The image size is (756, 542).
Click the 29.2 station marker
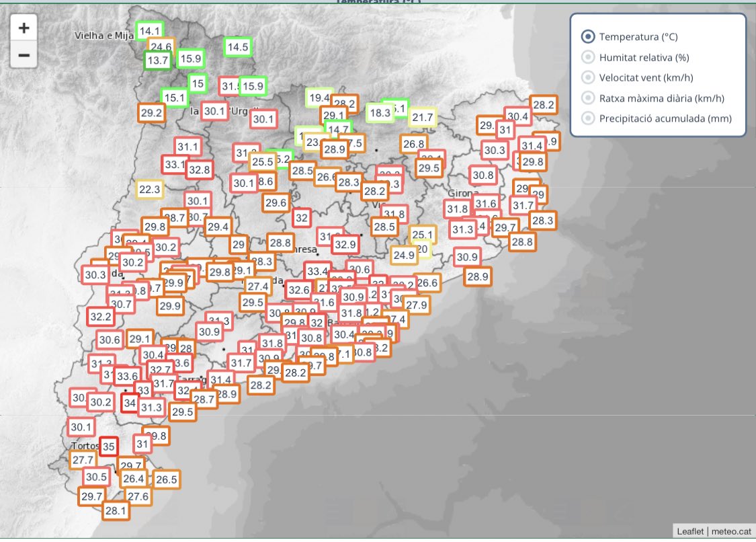151,112
